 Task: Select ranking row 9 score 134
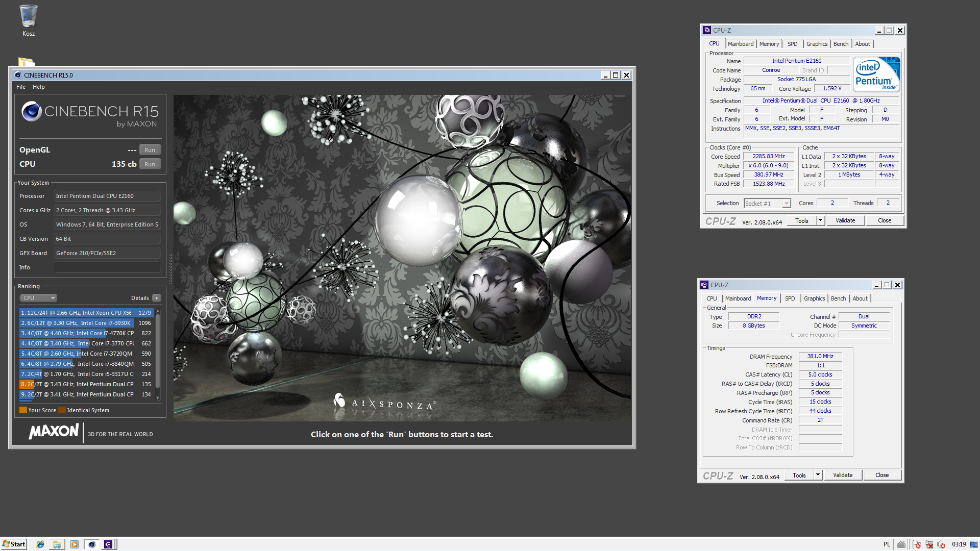click(x=86, y=394)
